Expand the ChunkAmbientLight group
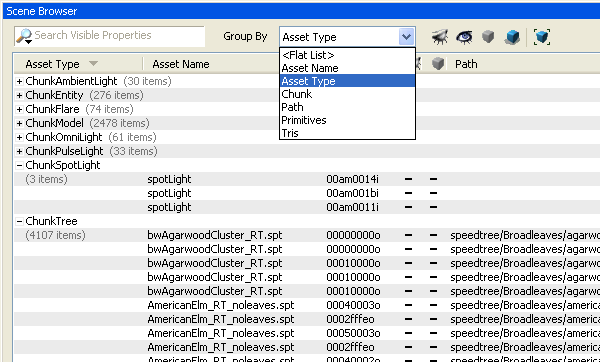This screenshot has width=600, height=362. [20, 81]
